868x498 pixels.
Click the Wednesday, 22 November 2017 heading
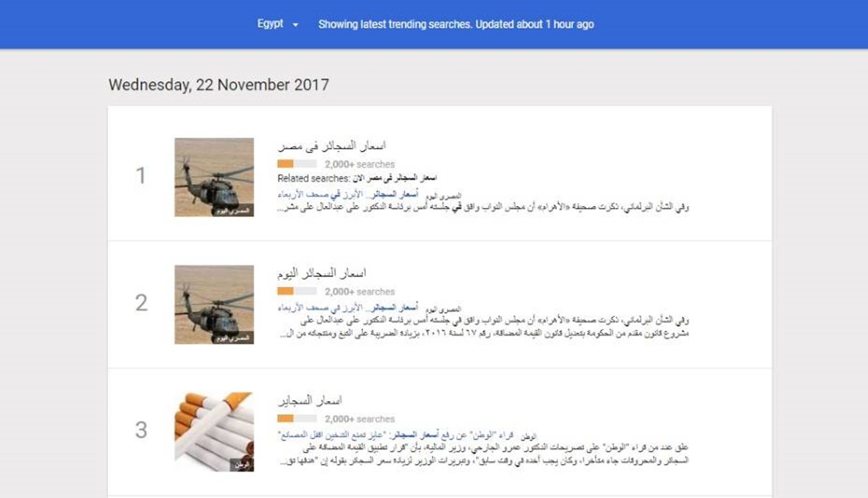218,85
